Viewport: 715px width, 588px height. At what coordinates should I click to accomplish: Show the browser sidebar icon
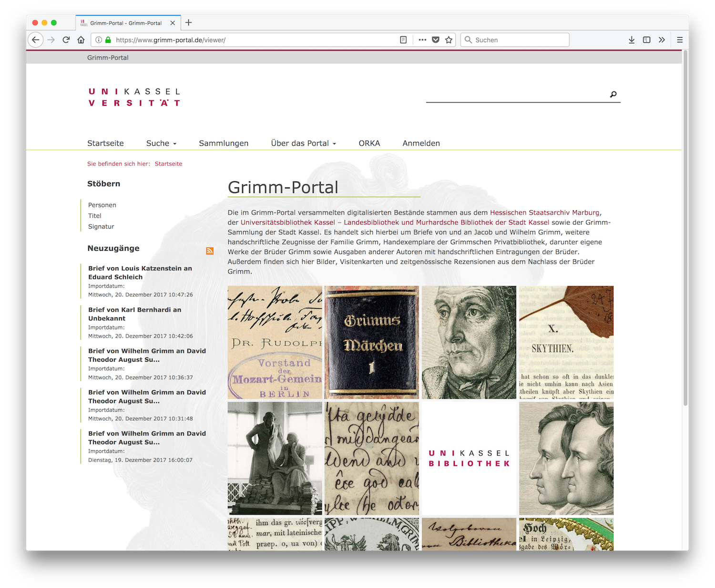(x=647, y=40)
